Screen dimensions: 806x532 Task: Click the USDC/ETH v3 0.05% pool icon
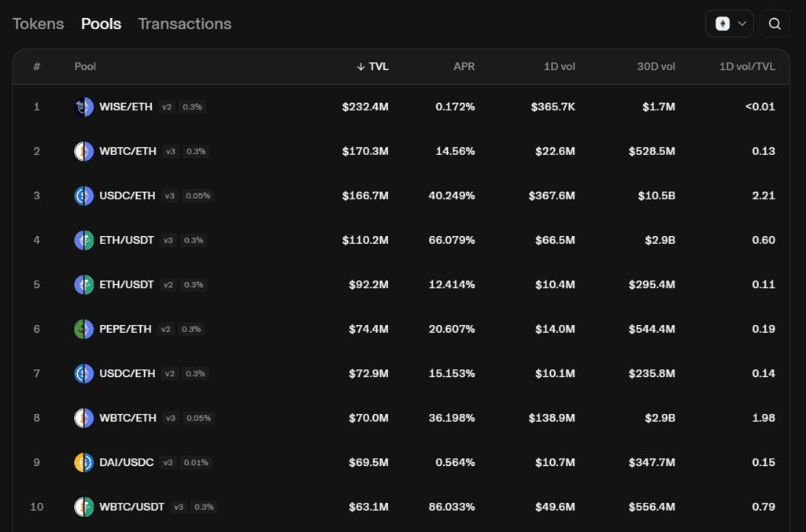[83, 196]
